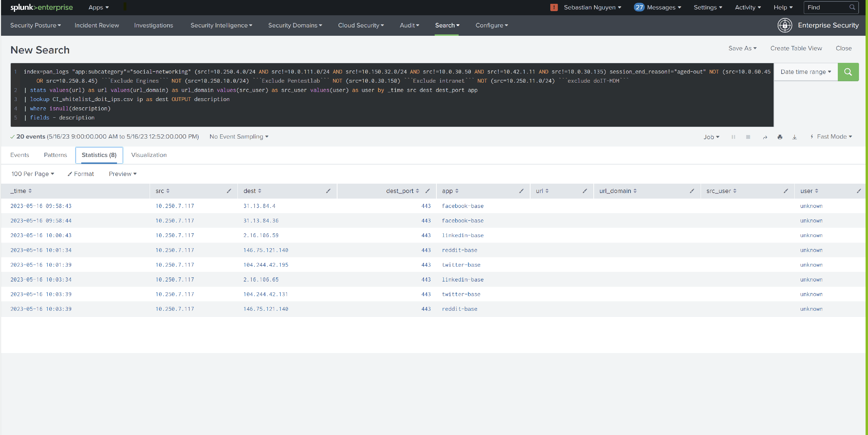Click Create Table View
Image resolution: width=868 pixels, height=435 pixels.
click(796, 48)
